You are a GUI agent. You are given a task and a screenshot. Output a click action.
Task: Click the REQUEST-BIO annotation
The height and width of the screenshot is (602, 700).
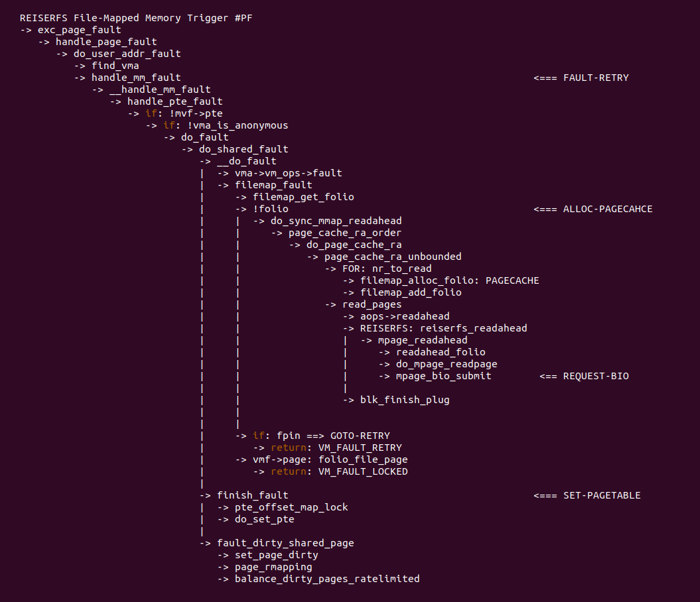pos(595,376)
